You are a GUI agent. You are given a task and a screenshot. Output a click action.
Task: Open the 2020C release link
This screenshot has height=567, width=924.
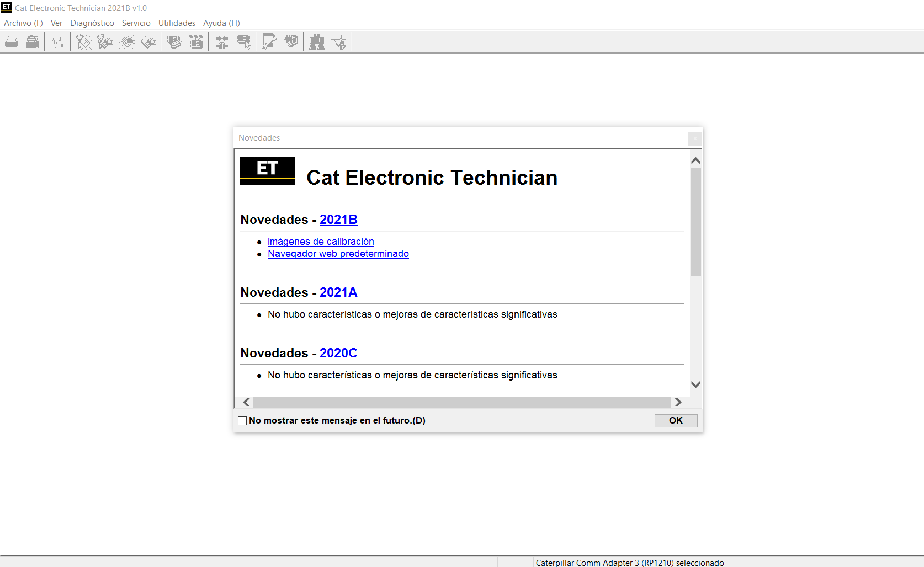338,353
